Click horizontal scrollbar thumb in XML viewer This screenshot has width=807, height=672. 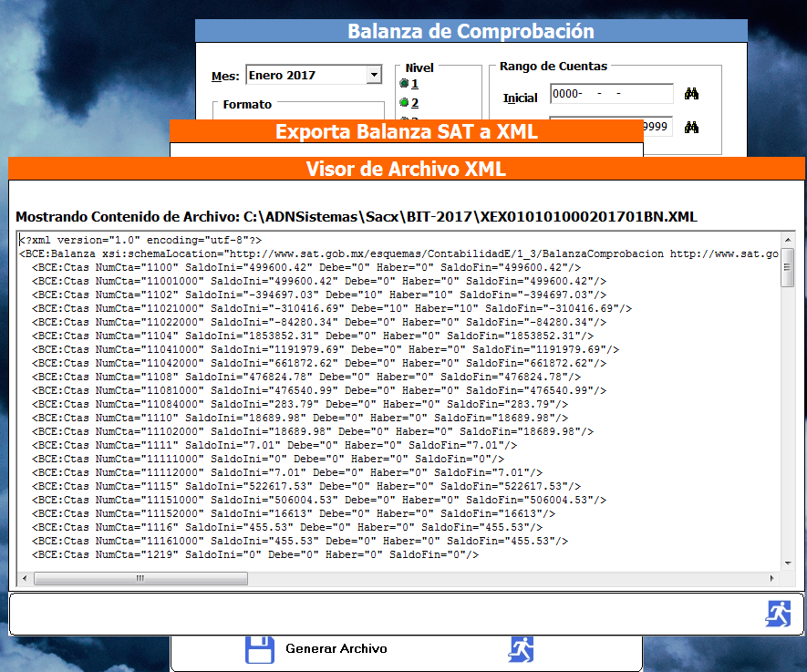[140, 578]
